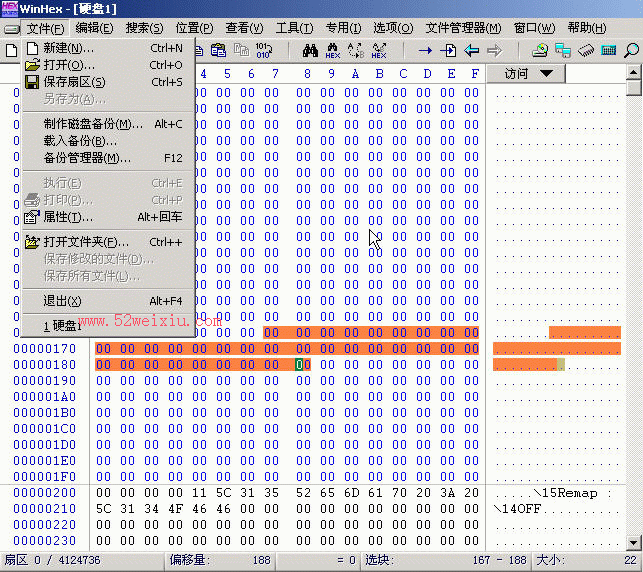This screenshot has height=572, width=643.
Task: Click the new file icon in toolbar
Action: [x=11, y=51]
